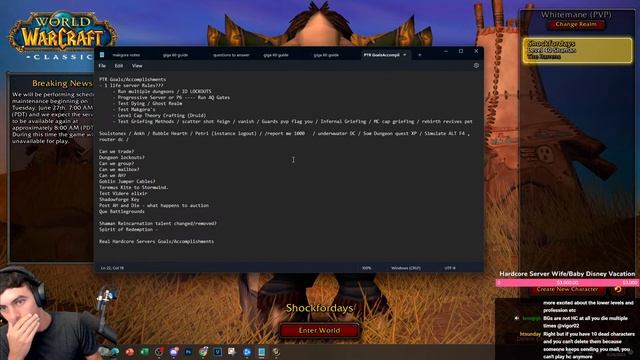Add a new Notepad tab with plus

(420, 55)
